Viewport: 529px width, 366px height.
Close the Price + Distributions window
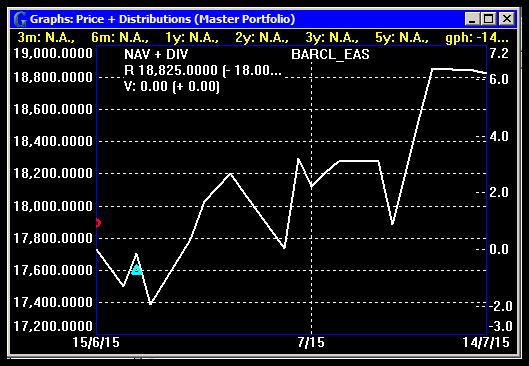[x=506, y=19]
